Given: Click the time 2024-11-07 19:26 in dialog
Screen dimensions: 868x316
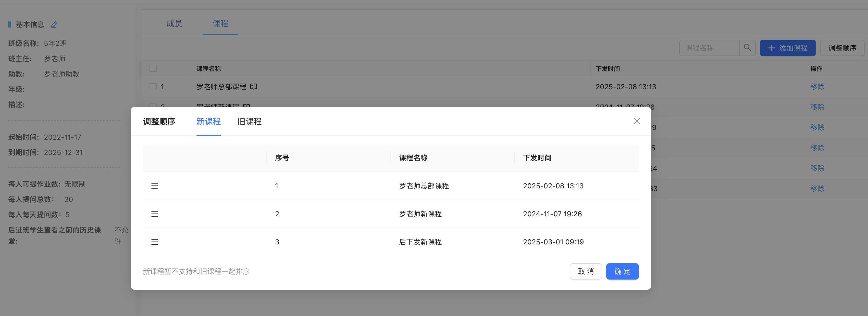Looking at the screenshot, I should pos(552,214).
